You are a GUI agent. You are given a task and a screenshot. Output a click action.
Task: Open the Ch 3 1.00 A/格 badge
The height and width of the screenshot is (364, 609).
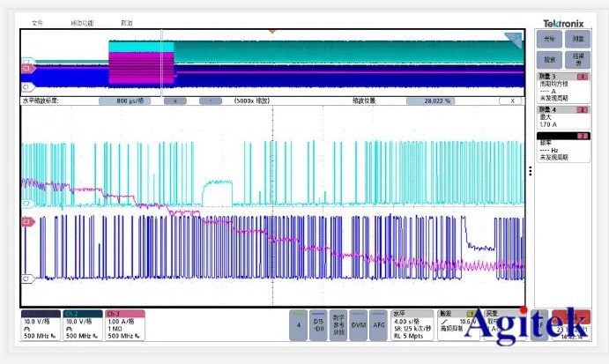tap(124, 325)
